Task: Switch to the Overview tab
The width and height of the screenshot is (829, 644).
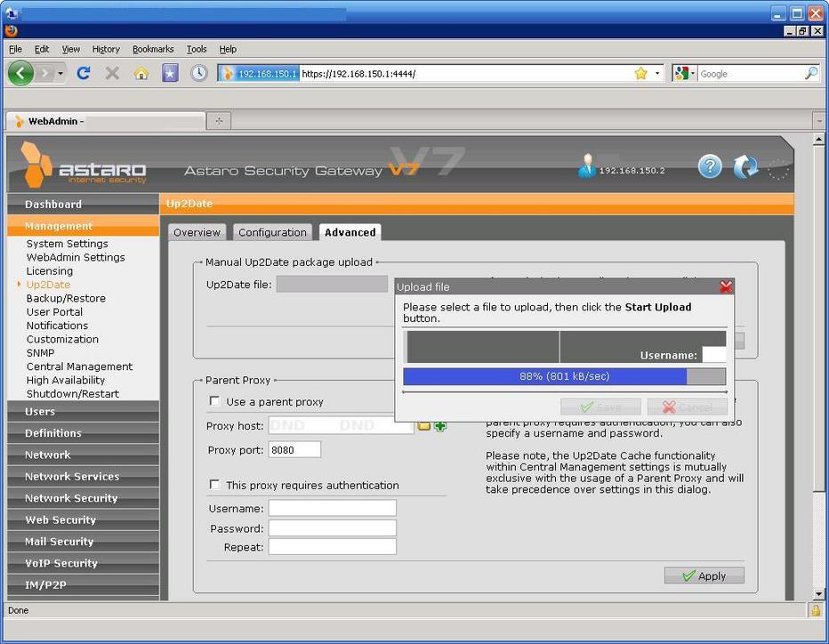Action: [x=197, y=232]
